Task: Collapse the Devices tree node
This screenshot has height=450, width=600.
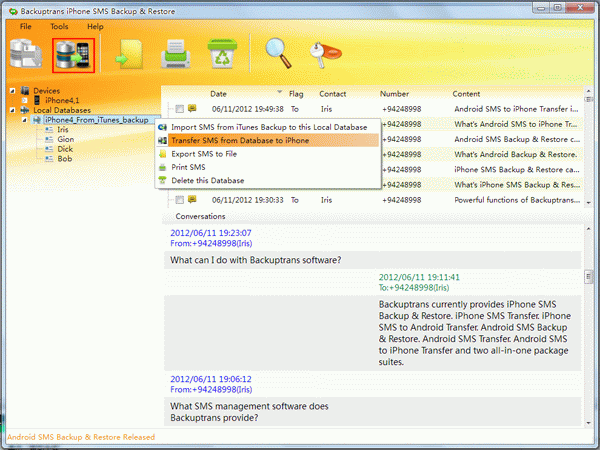Action: point(13,91)
